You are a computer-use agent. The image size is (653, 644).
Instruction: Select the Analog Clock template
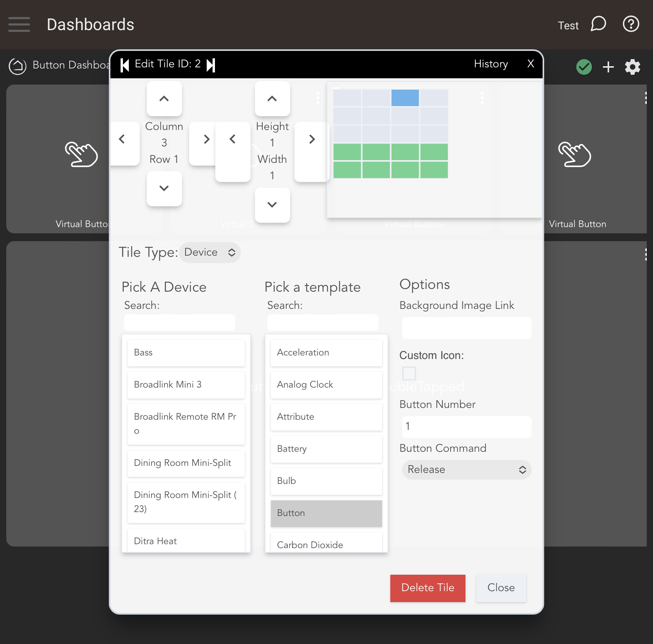[x=326, y=384]
